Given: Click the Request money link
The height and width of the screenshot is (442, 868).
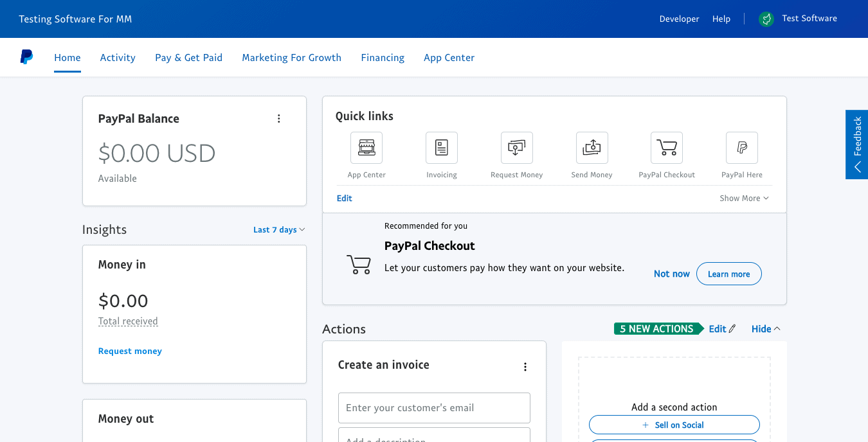Looking at the screenshot, I should click(130, 351).
